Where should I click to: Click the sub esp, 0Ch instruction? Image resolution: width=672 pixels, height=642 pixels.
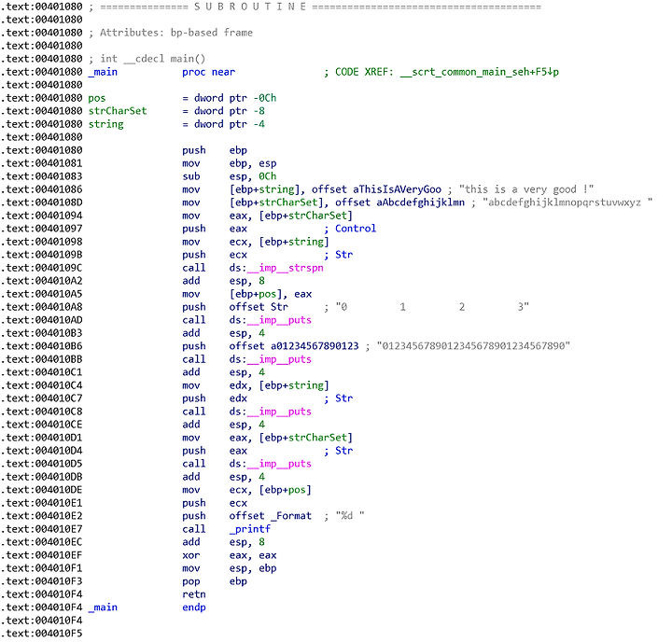coord(230,176)
